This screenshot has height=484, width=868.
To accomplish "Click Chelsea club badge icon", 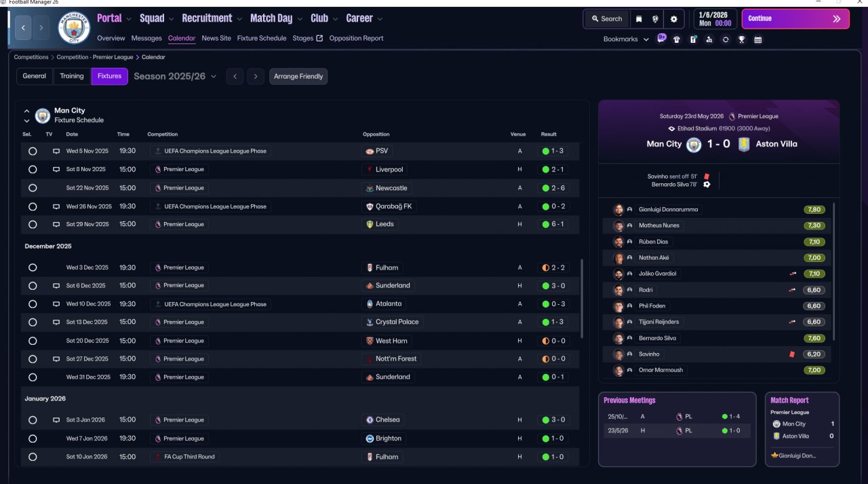I will [370, 420].
